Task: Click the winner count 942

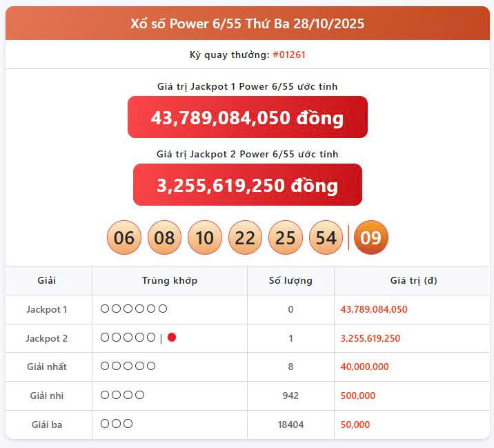Action: click(x=290, y=396)
